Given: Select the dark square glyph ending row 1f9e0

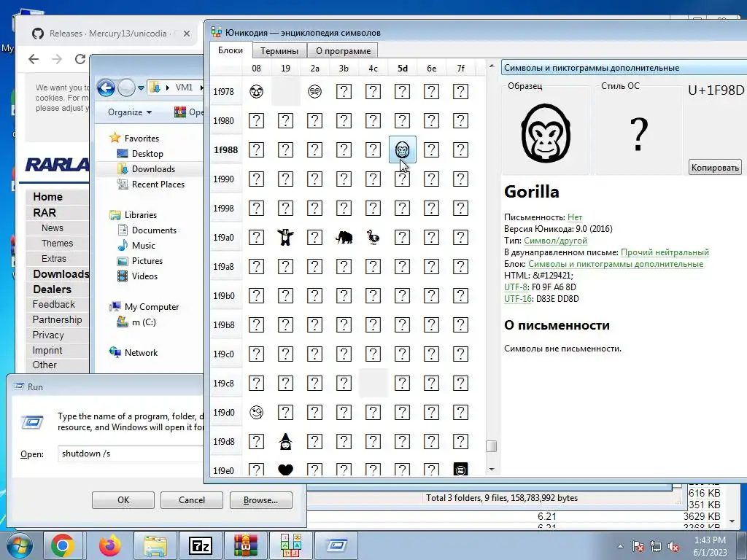Looking at the screenshot, I should 461,469.
